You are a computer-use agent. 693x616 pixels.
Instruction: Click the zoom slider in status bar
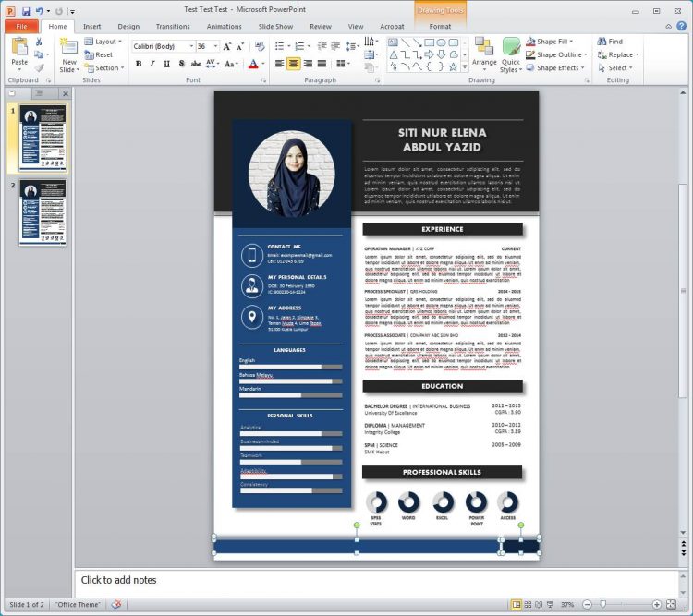point(621,605)
